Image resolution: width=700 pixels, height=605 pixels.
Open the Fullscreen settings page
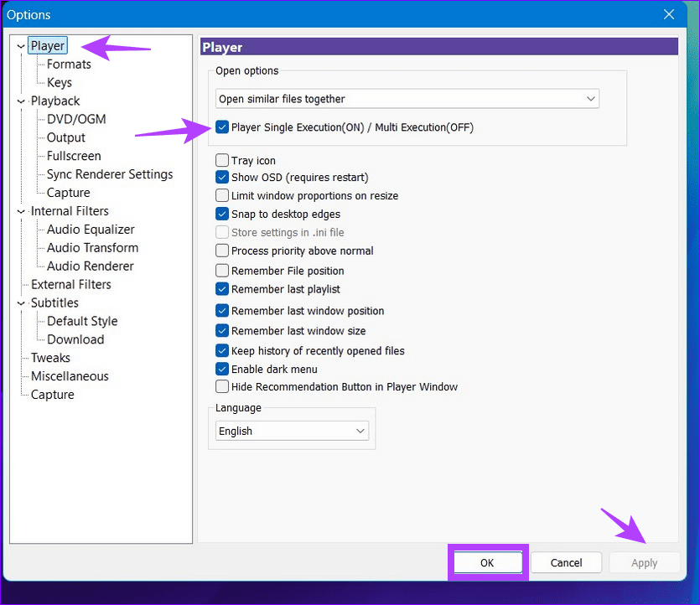72,156
